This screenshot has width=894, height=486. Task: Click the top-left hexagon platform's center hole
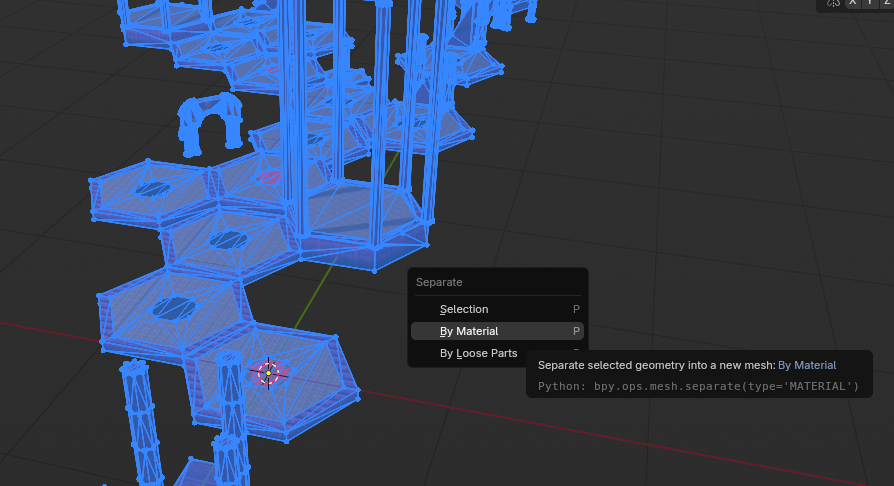[153, 188]
